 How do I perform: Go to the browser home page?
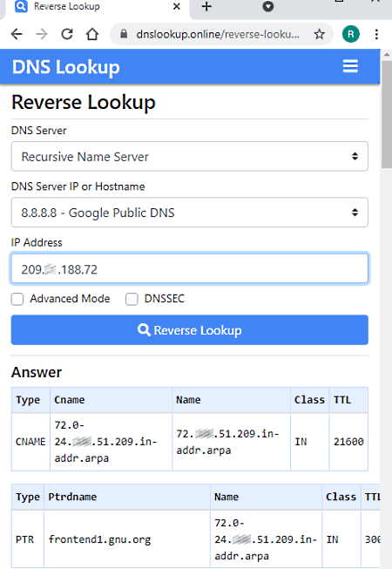point(92,34)
